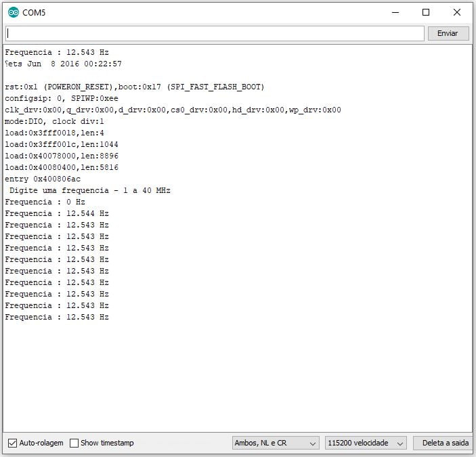Click the 'Digite uma frequencia' prompt line
This screenshot has width=476, height=457.
coord(89,190)
